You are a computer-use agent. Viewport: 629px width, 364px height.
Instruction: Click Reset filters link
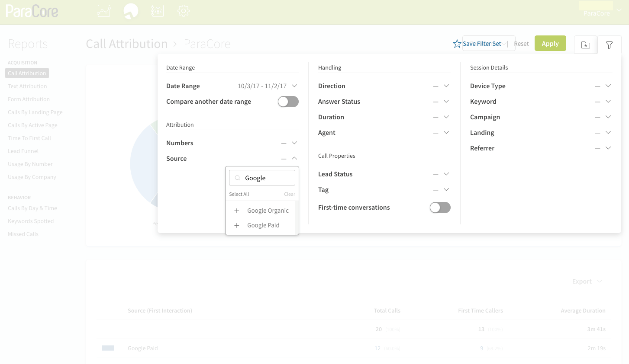521,44
